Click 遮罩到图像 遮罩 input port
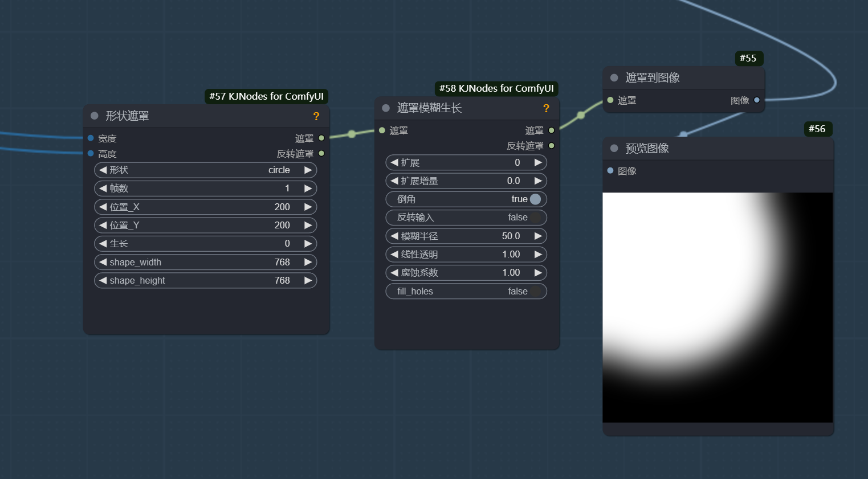Viewport: 868px width, 479px height. 610,100
